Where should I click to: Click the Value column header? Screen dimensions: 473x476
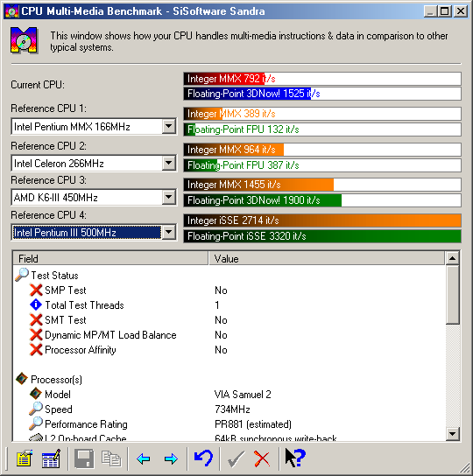(327, 259)
